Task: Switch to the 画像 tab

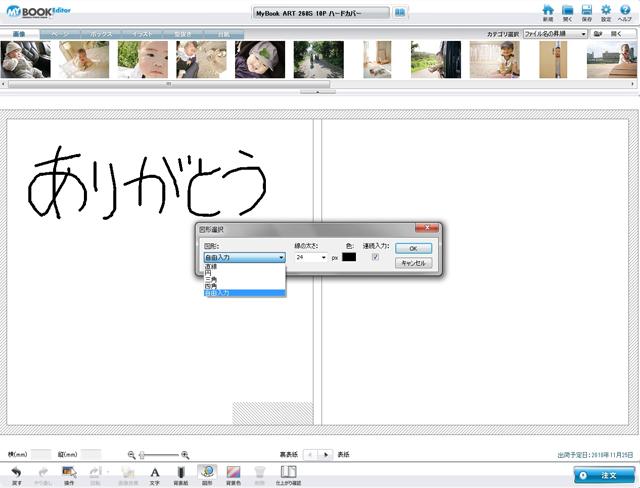Action: pyautogui.click(x=20, y=34)
